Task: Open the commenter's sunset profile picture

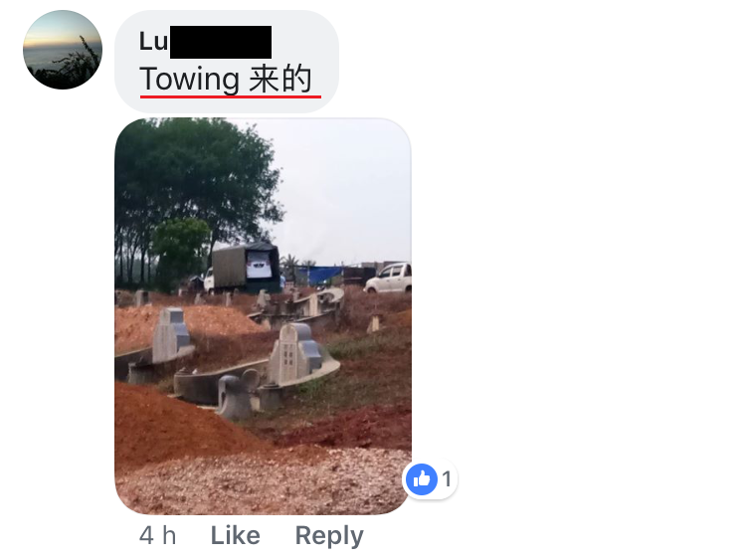Action: tap(63, 50)
